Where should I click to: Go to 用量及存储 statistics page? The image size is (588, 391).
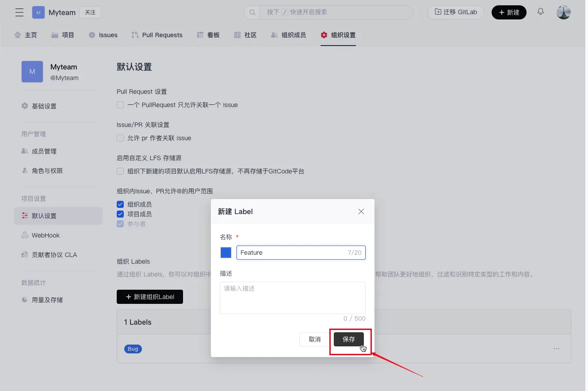click(x=47, y=300)
